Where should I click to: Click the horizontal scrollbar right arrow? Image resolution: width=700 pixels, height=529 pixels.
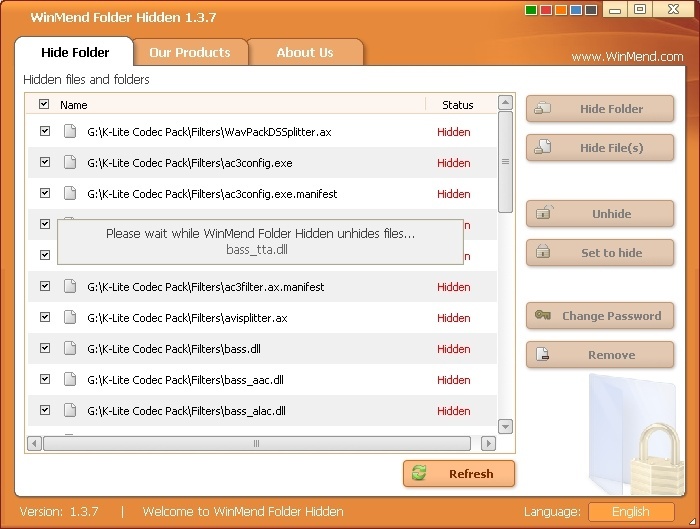488,443
